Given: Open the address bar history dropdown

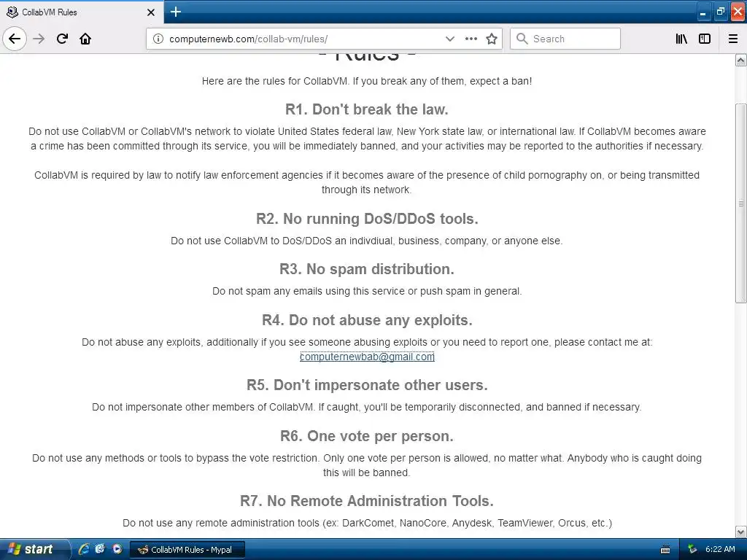Looking at the screenshot, I should tap(449, 39).
